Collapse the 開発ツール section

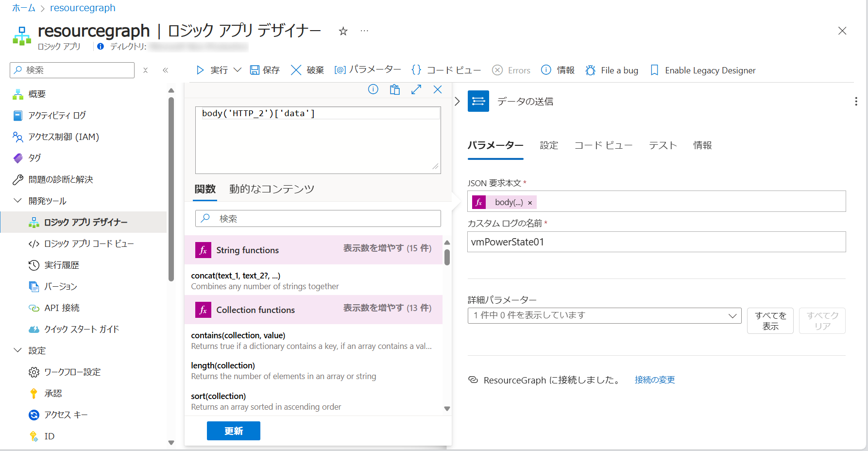(17, 201)
